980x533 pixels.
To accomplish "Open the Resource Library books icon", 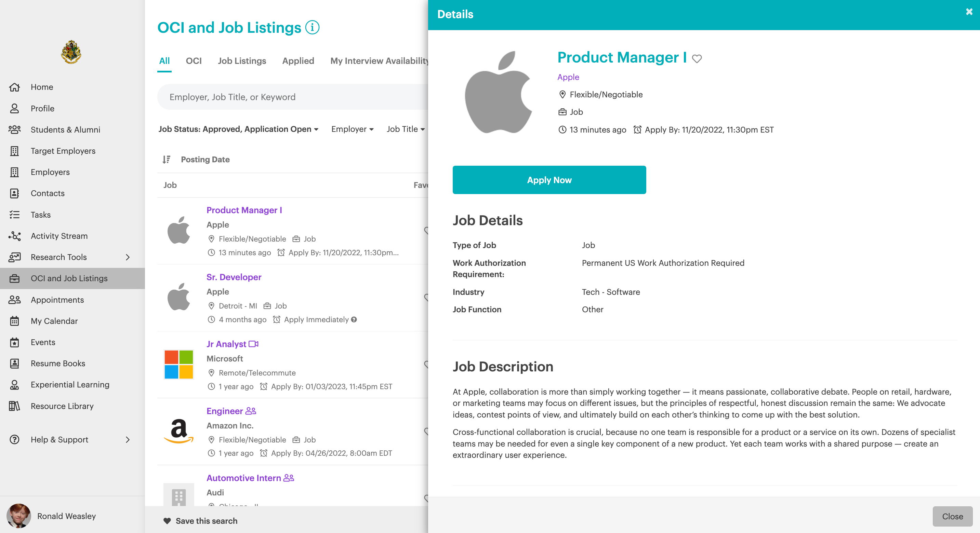I will (14, 406).
